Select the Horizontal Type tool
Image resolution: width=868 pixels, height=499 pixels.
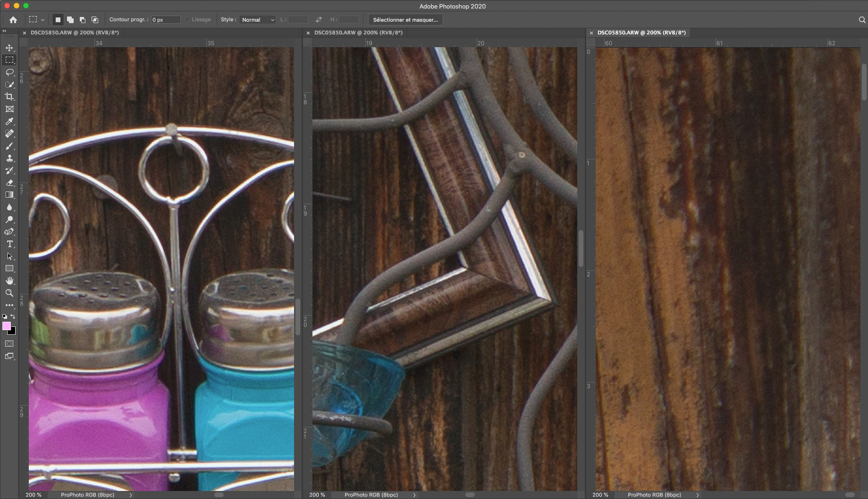(x=9, y=244)
